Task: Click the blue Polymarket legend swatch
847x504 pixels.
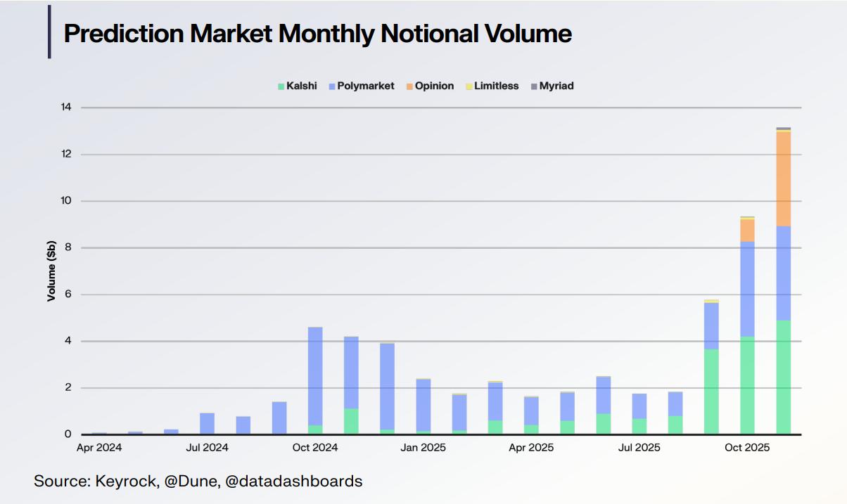Action: pyautogui.click(x=332, y=86)
